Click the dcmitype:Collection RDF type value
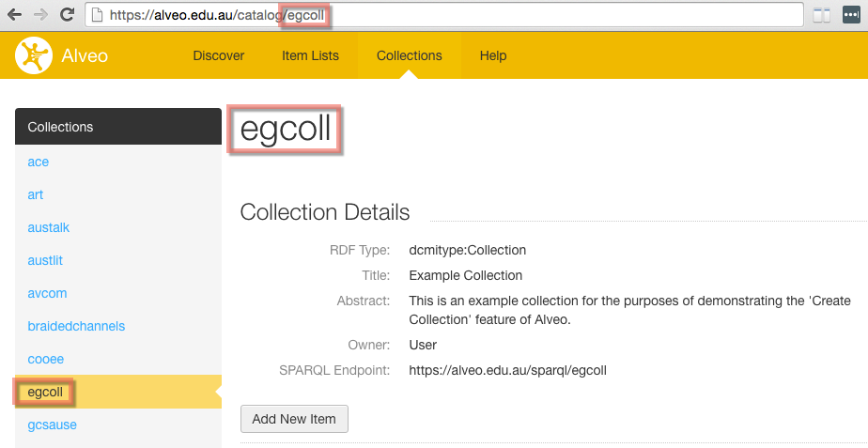The height and width of the screenshot is (448, 868). coord(468,250)
